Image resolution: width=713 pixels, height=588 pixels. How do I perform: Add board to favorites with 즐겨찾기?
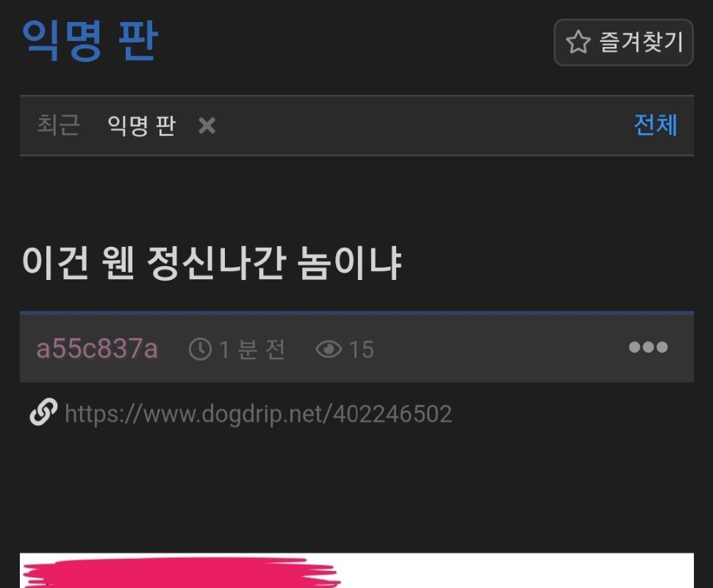tap(623, 43)
